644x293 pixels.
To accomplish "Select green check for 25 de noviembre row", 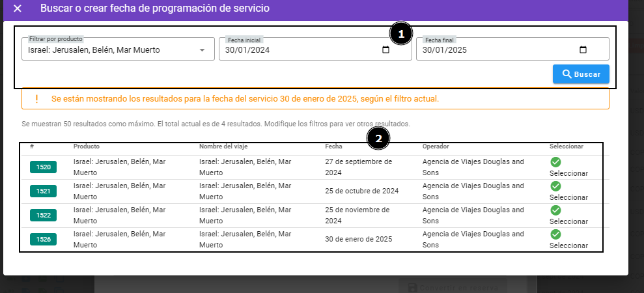I will [x=555, y=210].
